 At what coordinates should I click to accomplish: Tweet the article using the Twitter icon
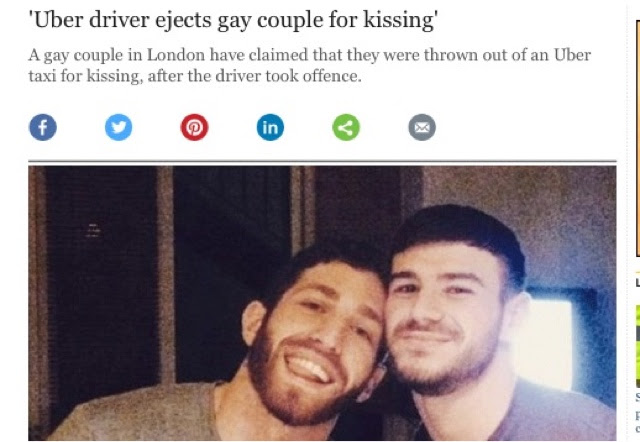[118, 127]
